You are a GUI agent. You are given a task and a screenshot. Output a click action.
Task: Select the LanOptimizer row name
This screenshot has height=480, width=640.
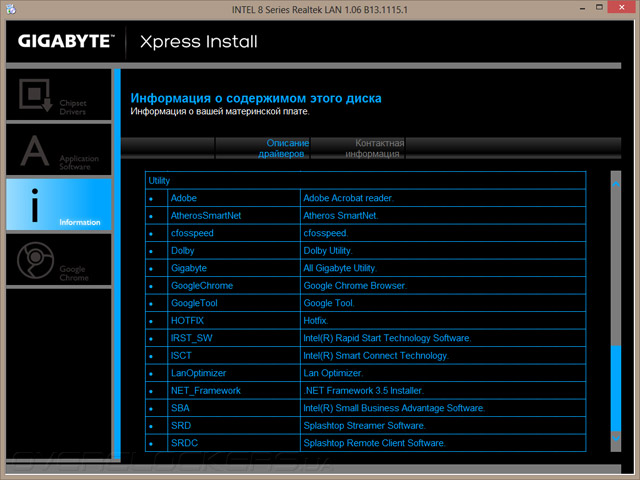(198, 373)
